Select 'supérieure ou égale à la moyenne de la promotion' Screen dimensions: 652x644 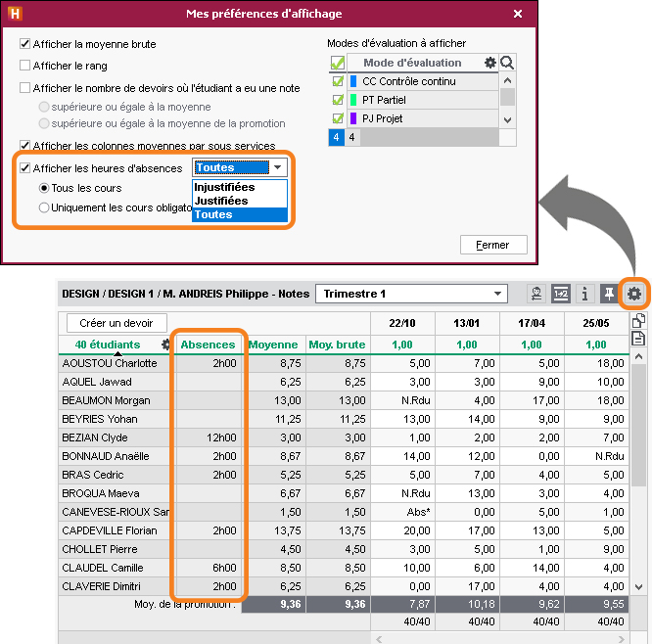click(x=44, y=123)
